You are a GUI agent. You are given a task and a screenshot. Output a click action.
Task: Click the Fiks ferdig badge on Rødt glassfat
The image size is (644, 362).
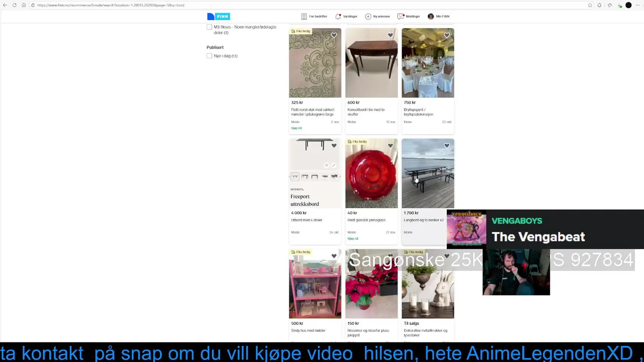(x=357, y=142)
